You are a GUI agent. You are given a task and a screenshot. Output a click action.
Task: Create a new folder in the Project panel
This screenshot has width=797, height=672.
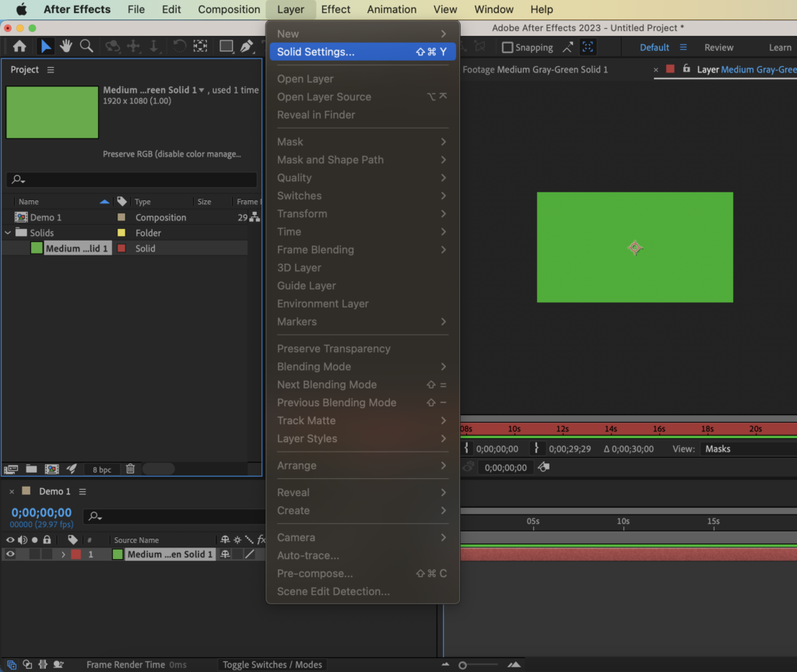click(30, 469)
